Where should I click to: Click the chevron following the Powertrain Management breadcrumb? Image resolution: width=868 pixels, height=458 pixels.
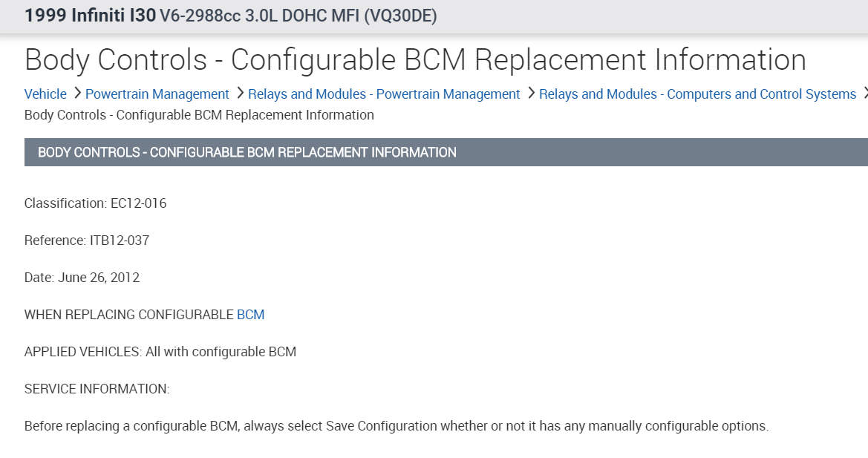pos(239,94)
